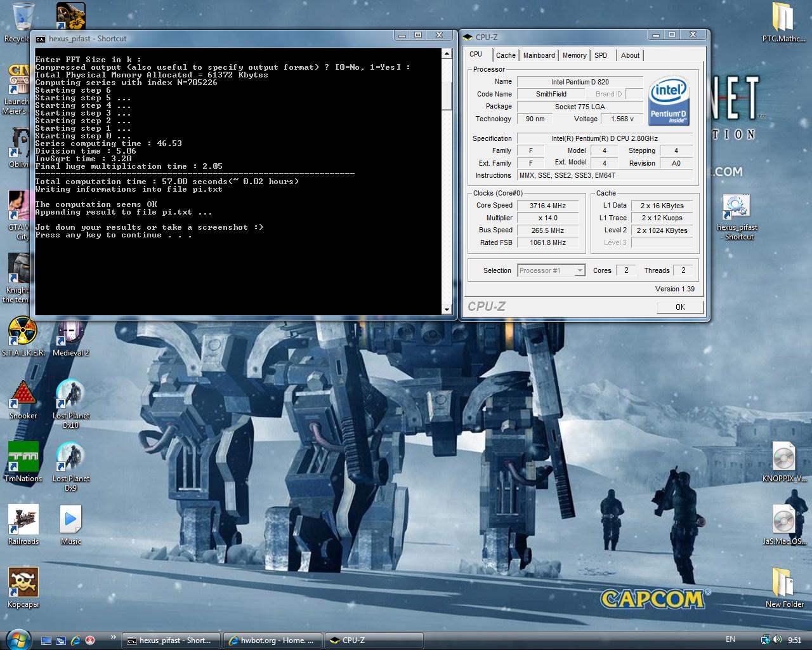Click the SmithField code name field

tap(551, 94)
